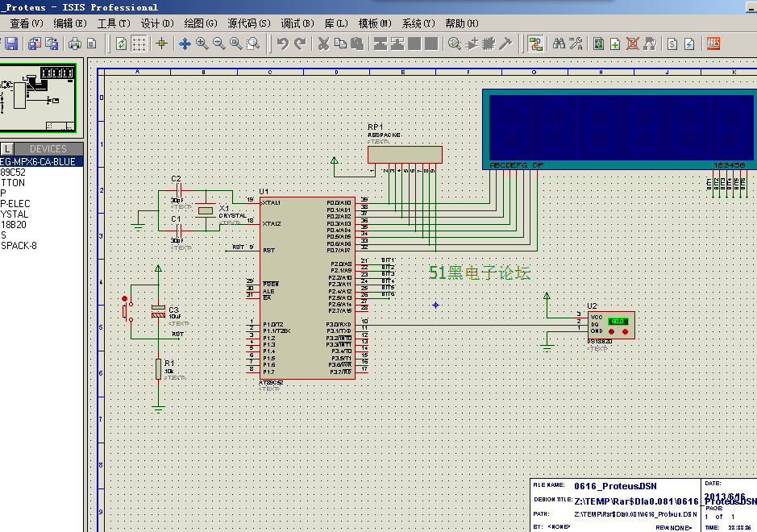The image size is (757, 532).
Task: Launch ARES netlist transfer
Action: [x=713, y=44]
